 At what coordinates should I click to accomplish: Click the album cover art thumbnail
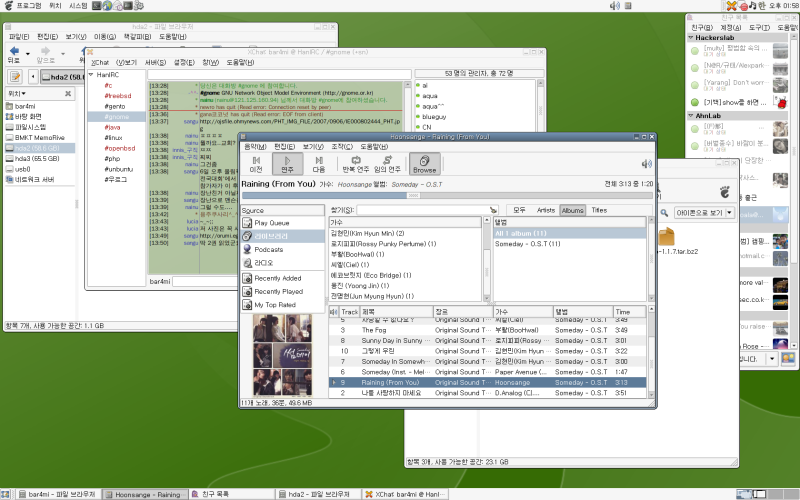tap(283, 355)
